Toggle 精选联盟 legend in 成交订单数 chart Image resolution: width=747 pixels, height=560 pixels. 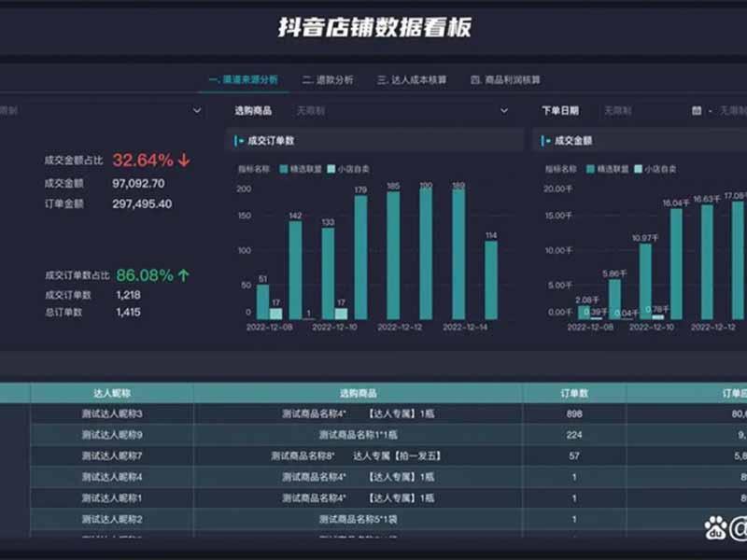[x=300, y=169]
